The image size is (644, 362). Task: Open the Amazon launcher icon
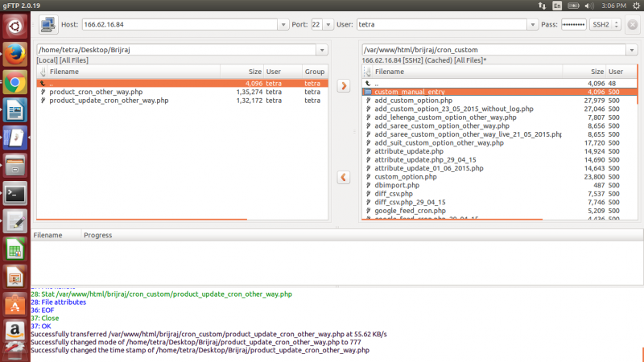click(15, 331)
